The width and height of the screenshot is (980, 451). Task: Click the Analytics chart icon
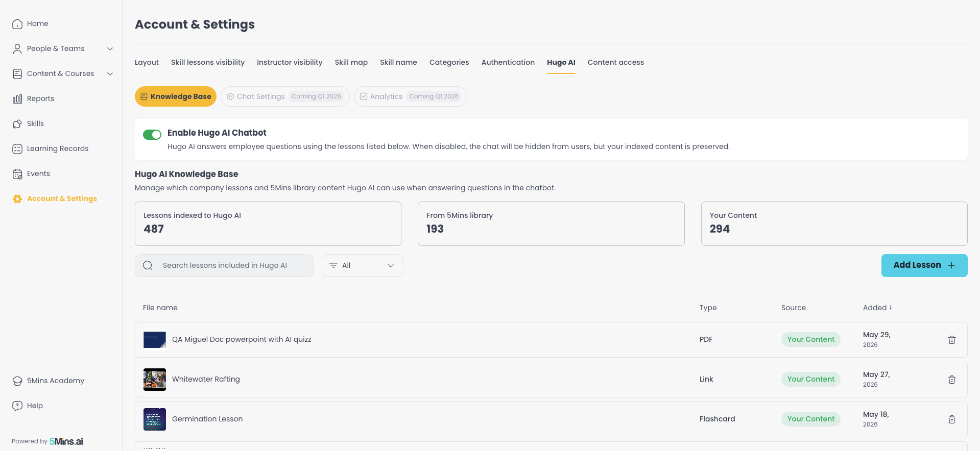click(x=364, y=96)
